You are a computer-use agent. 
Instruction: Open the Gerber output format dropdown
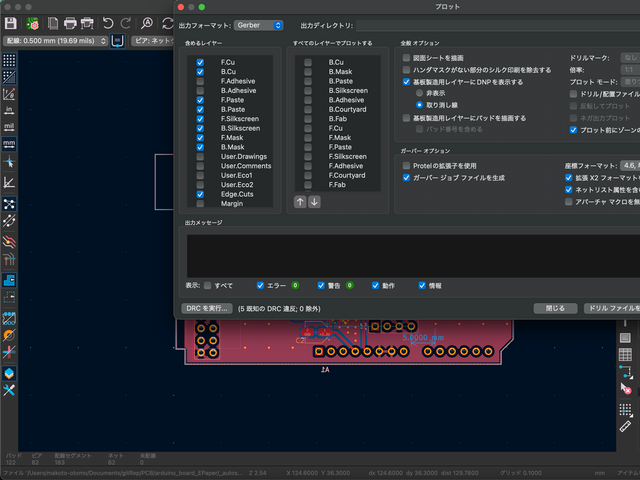coord(260,24)
